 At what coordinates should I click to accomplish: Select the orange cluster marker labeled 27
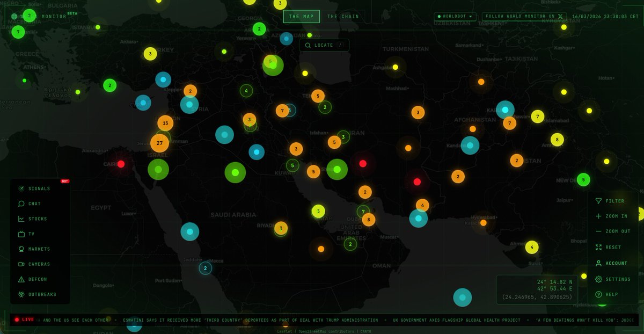click(x=159, y=143)
